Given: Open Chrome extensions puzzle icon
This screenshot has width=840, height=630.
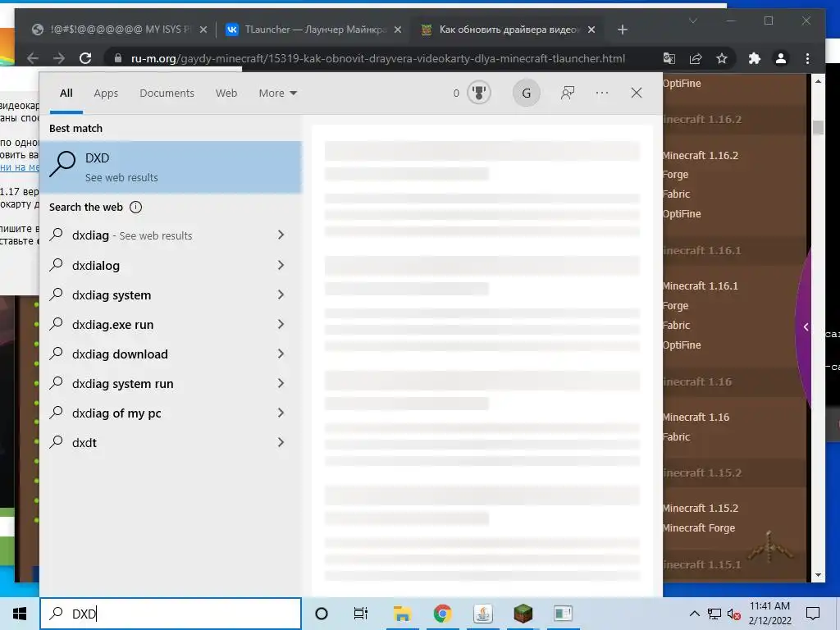Looking at the screenshot, I should [755, 58].
